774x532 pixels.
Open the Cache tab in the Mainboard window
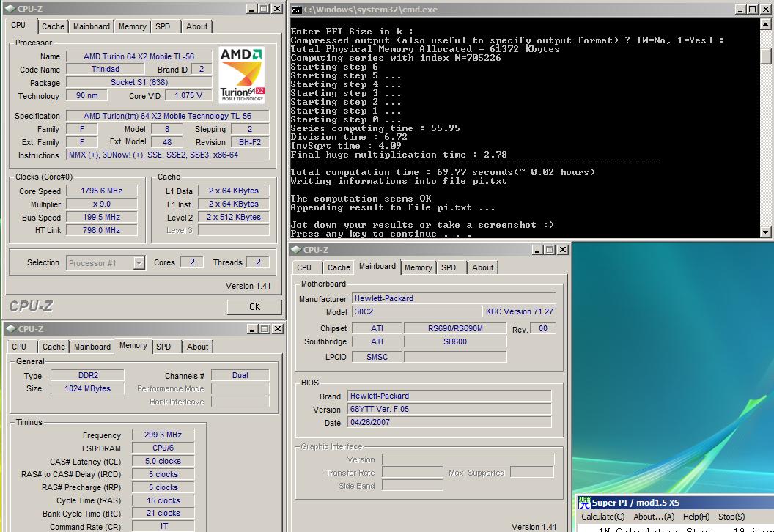339,267
